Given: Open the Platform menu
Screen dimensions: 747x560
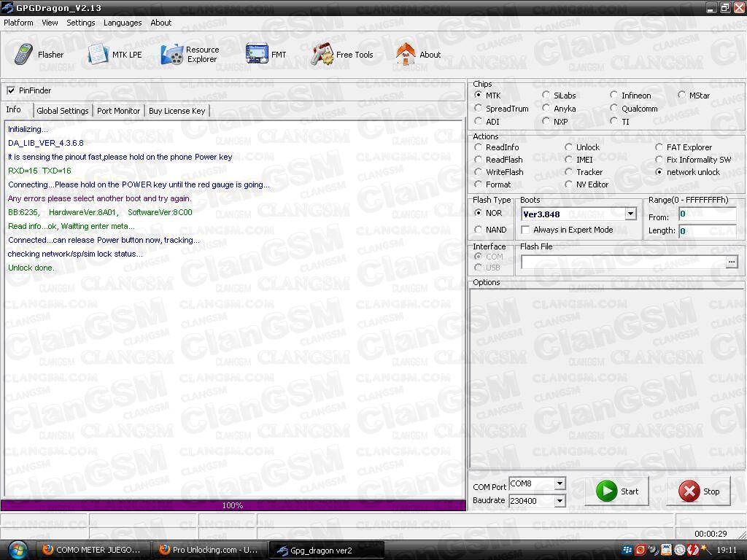Looking at the screenshot, I should click(x=18, y=23).
